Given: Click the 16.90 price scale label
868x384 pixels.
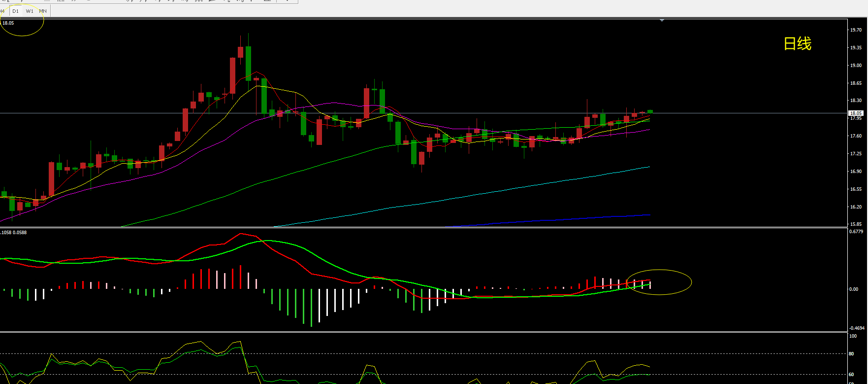Looking at the screenshot, I should 856,171.
